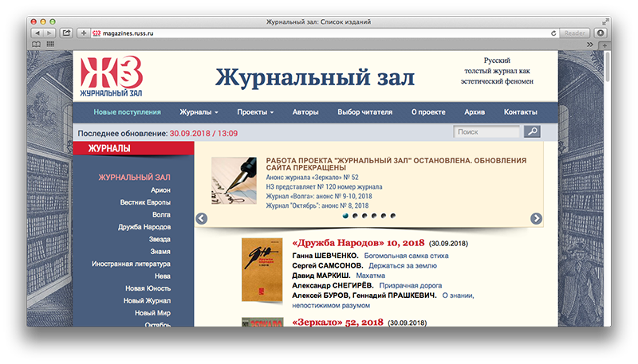
Task: Go to previous carousel slide arrow
Action: tap(202, 218)
